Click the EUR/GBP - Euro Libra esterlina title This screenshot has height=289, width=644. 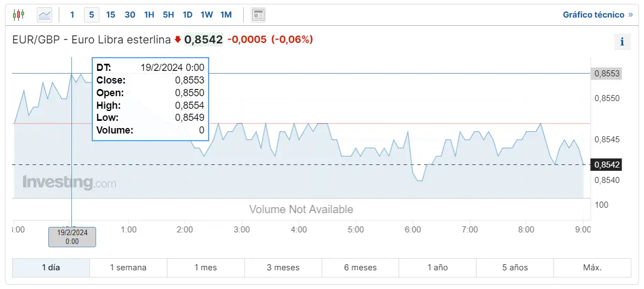click(x=92, y=40)
